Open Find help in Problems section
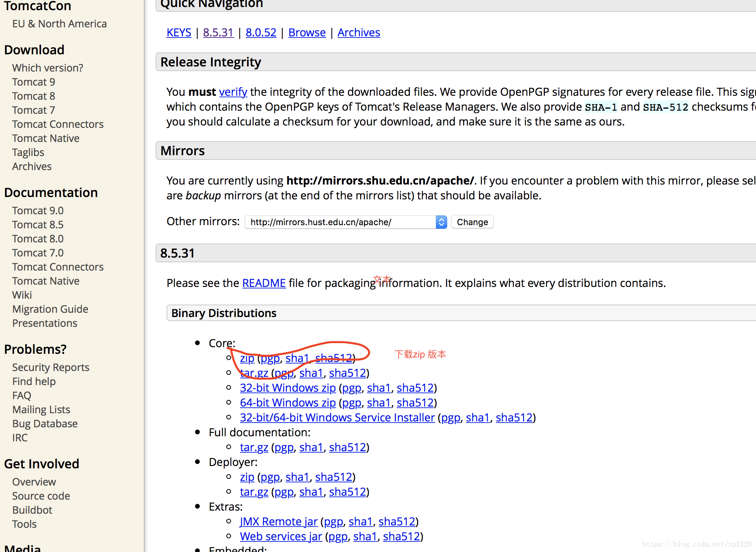 tap(34, 382)
